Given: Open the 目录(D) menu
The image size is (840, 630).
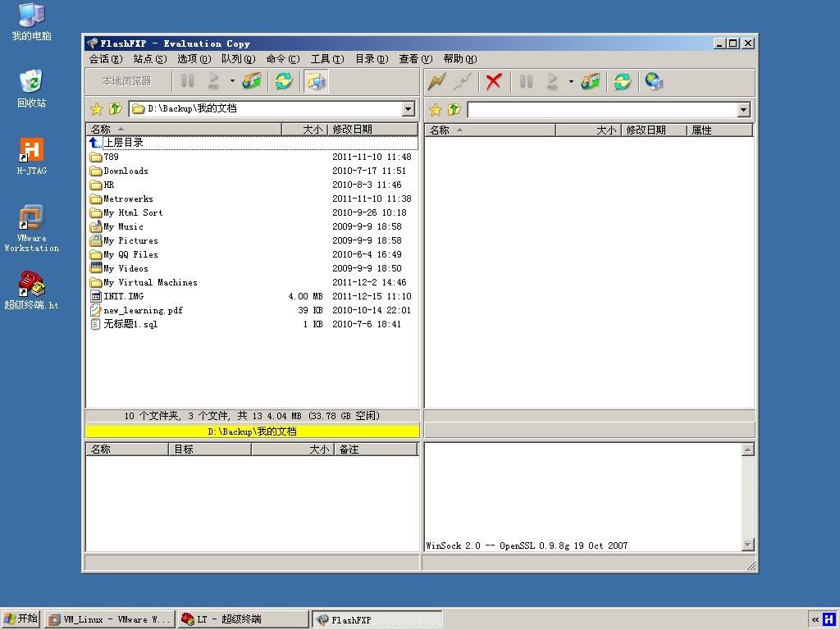Looking at the screenshot, I should (372, 59).
